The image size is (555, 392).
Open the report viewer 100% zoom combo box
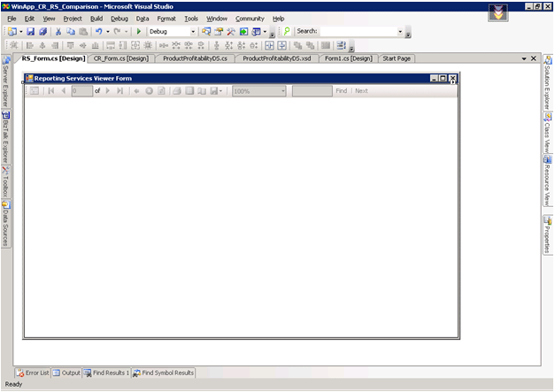(258, 91)
